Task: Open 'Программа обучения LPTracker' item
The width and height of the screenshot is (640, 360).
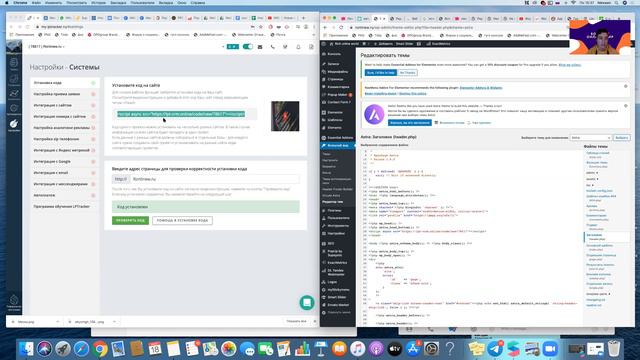Action: (62, 207)
